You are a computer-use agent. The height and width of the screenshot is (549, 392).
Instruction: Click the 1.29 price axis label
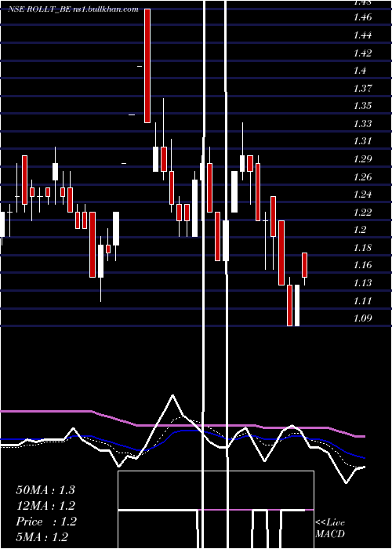pos(362,159)
